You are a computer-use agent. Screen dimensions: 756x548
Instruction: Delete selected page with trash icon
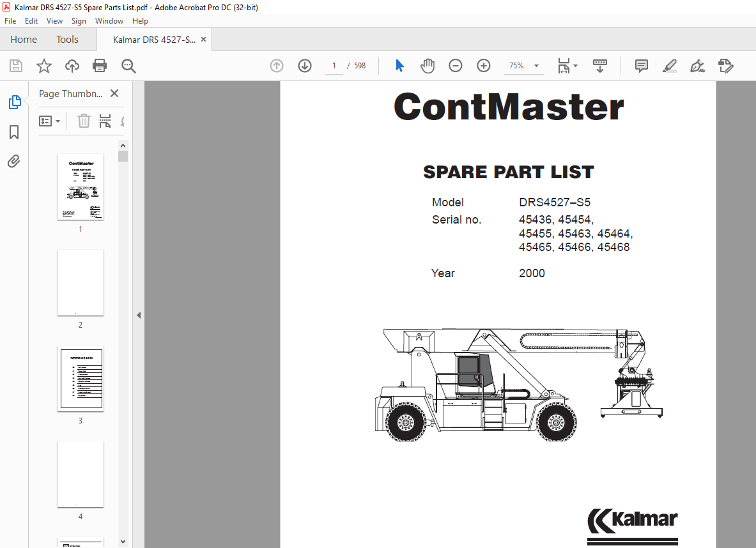pos(84,121)
